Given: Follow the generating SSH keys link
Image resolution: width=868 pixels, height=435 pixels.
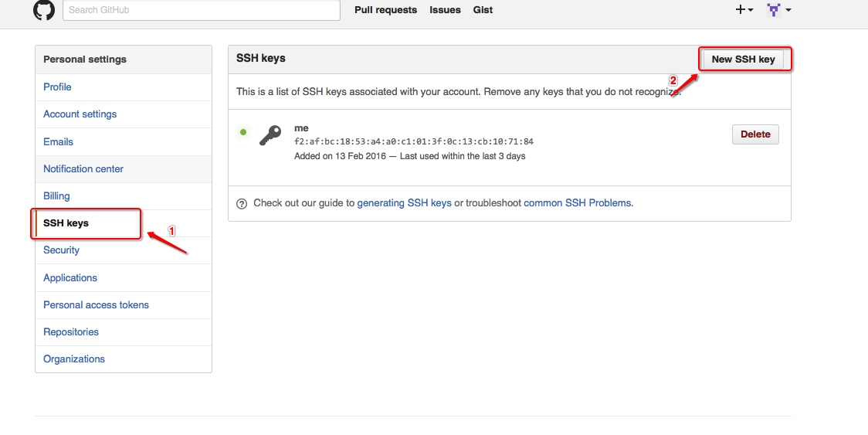Looking at the screenshot, I should tap(404, 203).
